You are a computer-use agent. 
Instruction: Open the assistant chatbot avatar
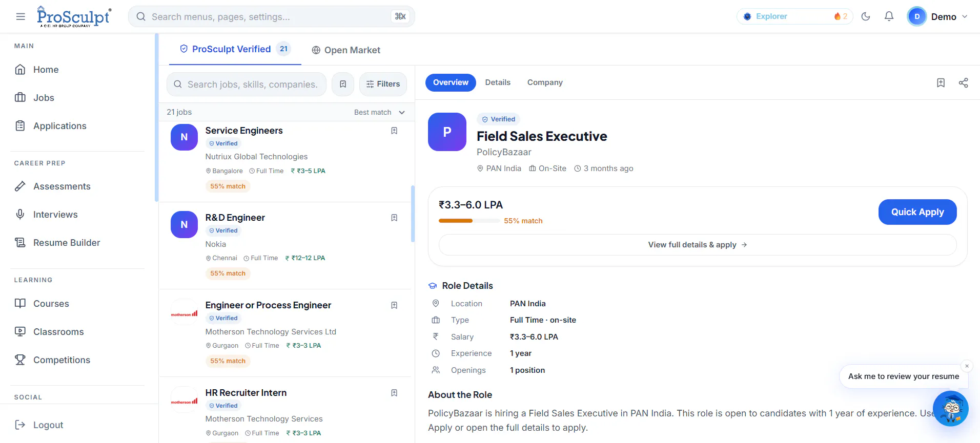coord(951,409)
